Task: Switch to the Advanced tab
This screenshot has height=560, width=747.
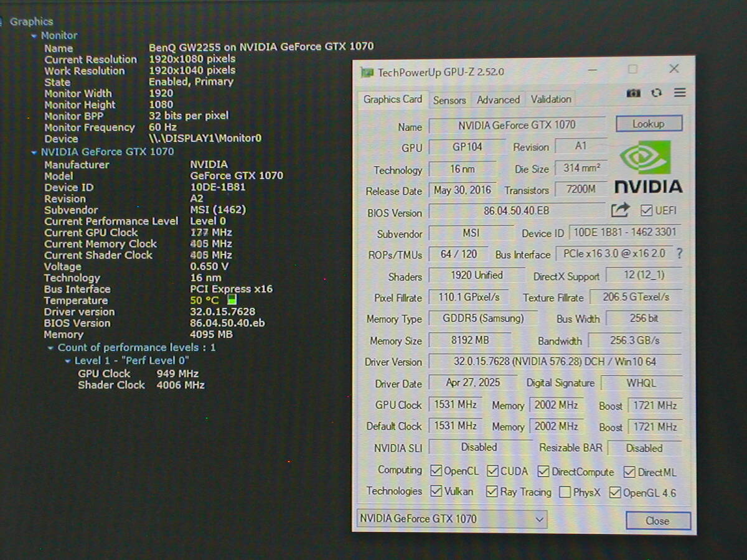Action: coord(498,100)
